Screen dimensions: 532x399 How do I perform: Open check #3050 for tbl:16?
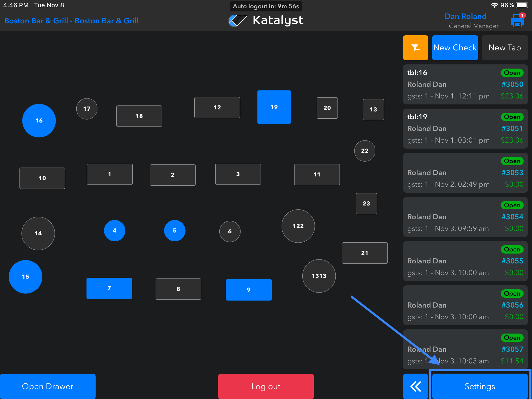click(x=465, y=84)
